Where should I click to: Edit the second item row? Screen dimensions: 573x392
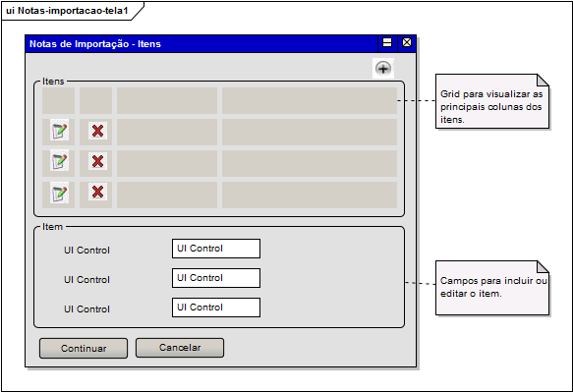59,161
